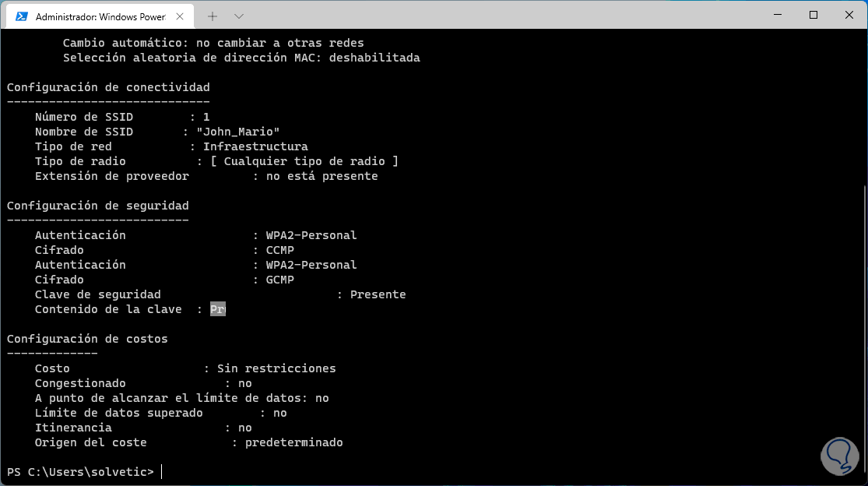The image size is (868, 486).
Task: Click the predeterminado value text
Action: coord(293,442)
